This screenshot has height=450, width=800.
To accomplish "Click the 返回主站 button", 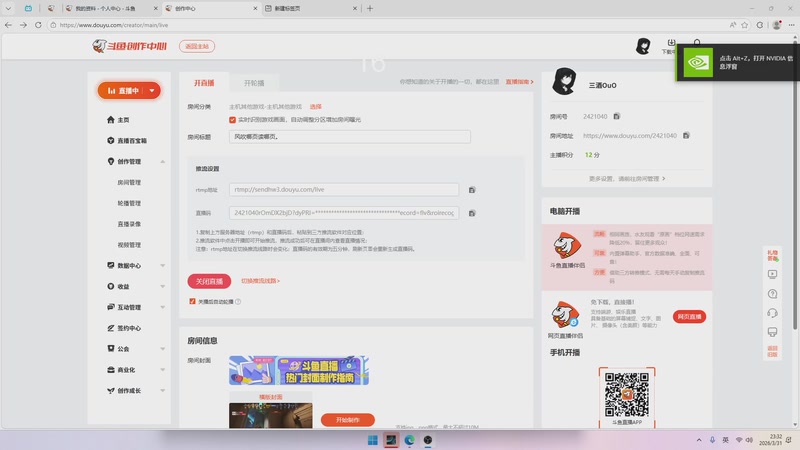I will pyautogui.click(x=197, y=46).
